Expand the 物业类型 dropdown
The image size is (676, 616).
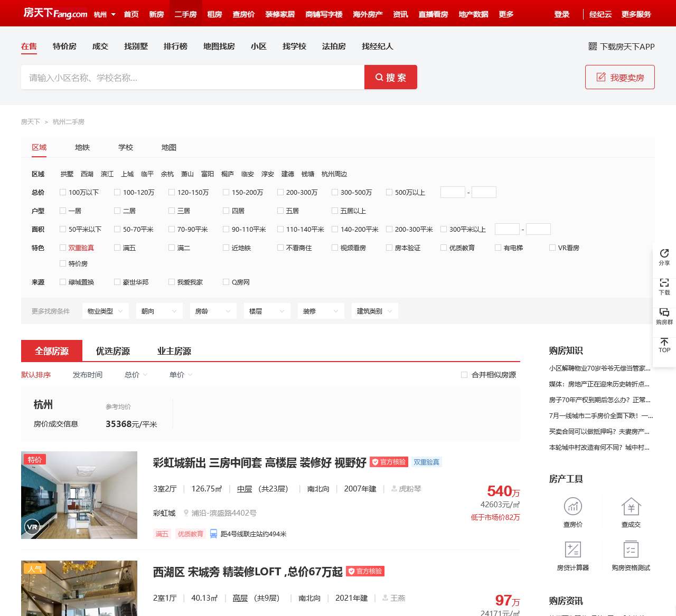(106, 311)
